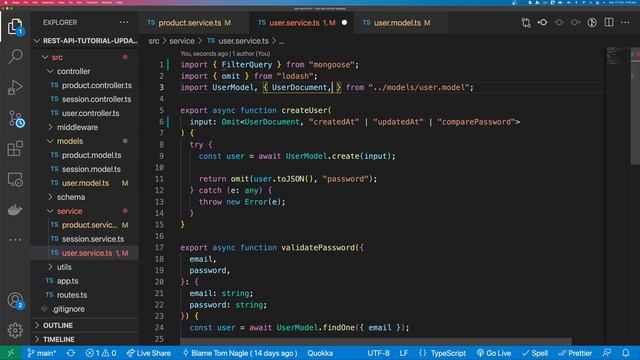
Task: Collapse the REST-API-TUTORIAL-UPDA project root
Action: [x=86, y=41]
